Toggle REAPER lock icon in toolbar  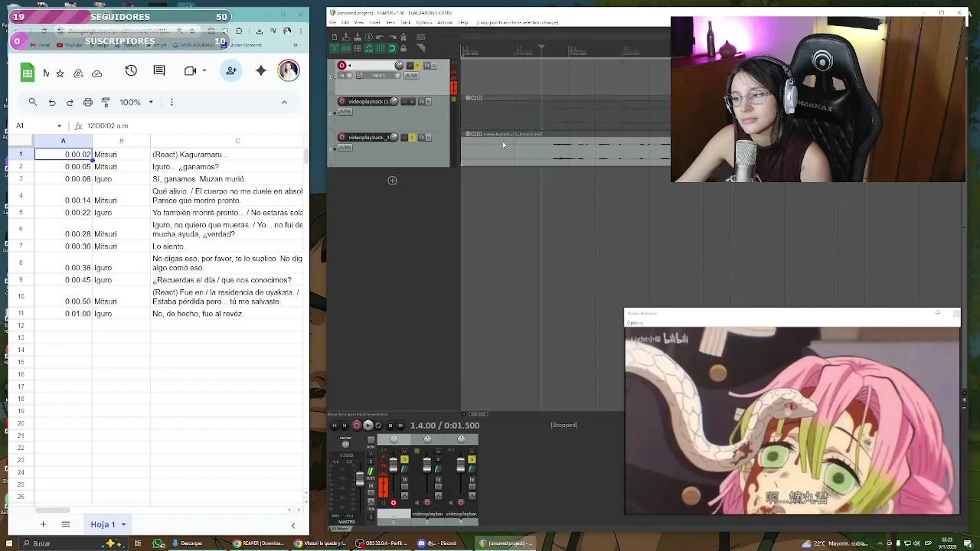(x=403, y=48)
